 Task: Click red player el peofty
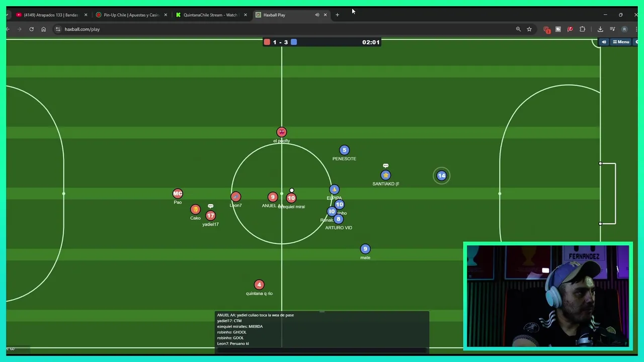[x=281, y=132]
